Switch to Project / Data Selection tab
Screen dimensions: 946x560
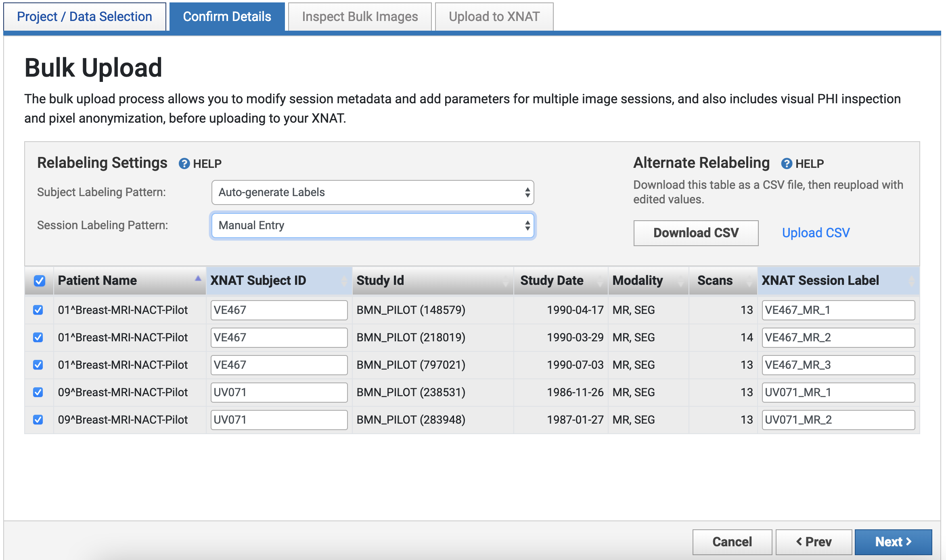(85, 17)
